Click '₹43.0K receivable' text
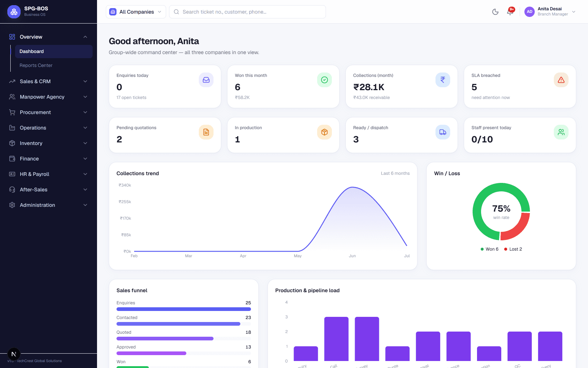 tap(372, 98)
